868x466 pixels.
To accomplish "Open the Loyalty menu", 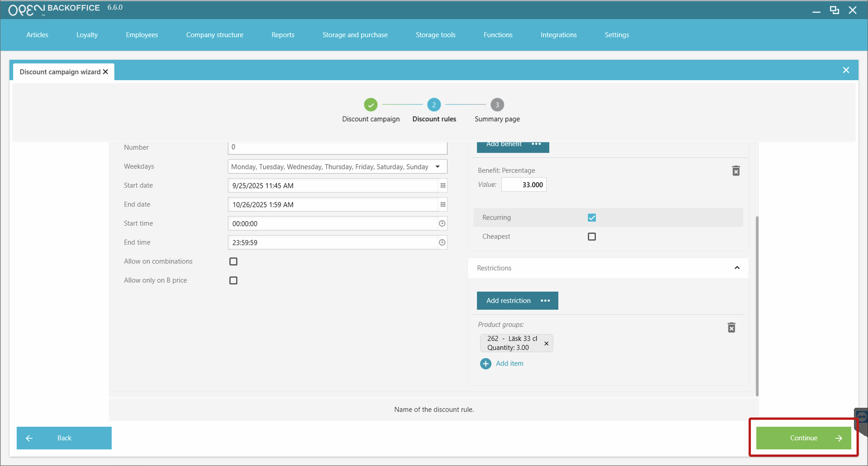I will [x=87, y=35].
